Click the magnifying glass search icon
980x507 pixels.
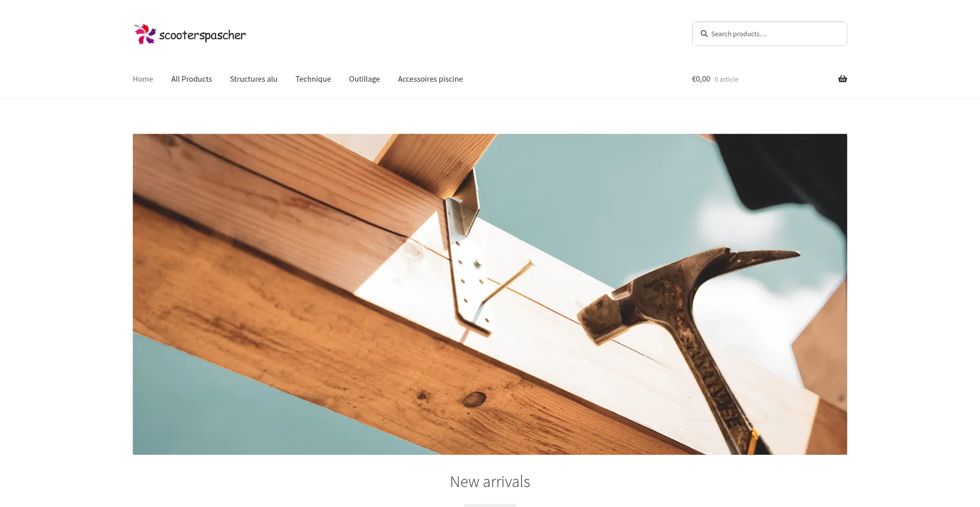point(704,34)
